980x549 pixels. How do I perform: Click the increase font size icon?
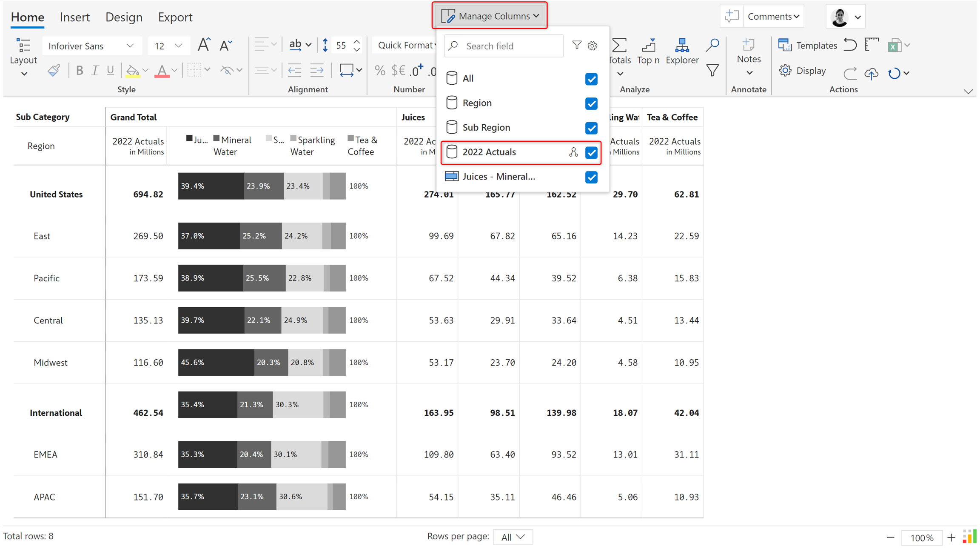(x=203, y=45)
